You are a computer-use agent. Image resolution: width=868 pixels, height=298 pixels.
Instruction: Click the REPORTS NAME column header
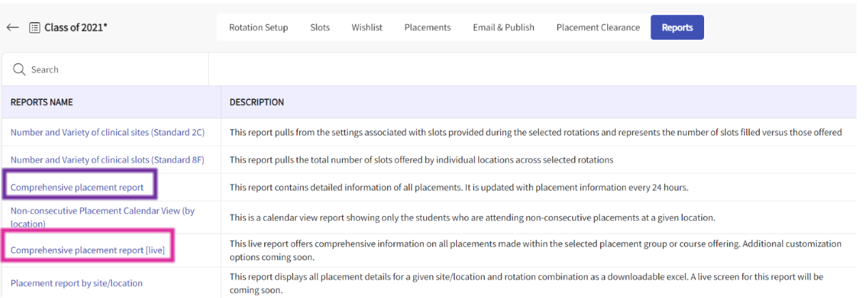coord(41,103)
